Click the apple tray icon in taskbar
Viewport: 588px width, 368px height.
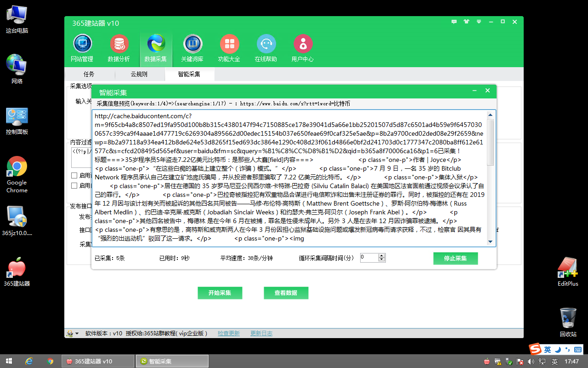pyautogui.click(x=487, y=362)
